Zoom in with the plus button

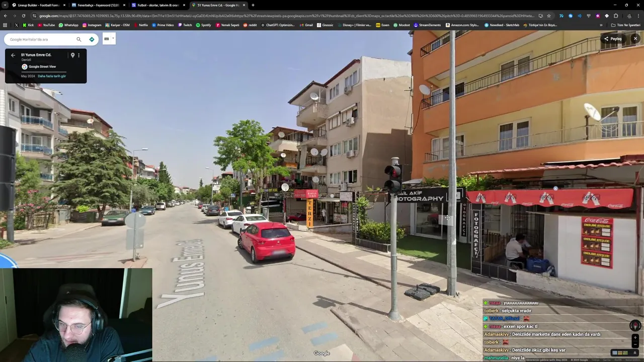pos(635,338)
